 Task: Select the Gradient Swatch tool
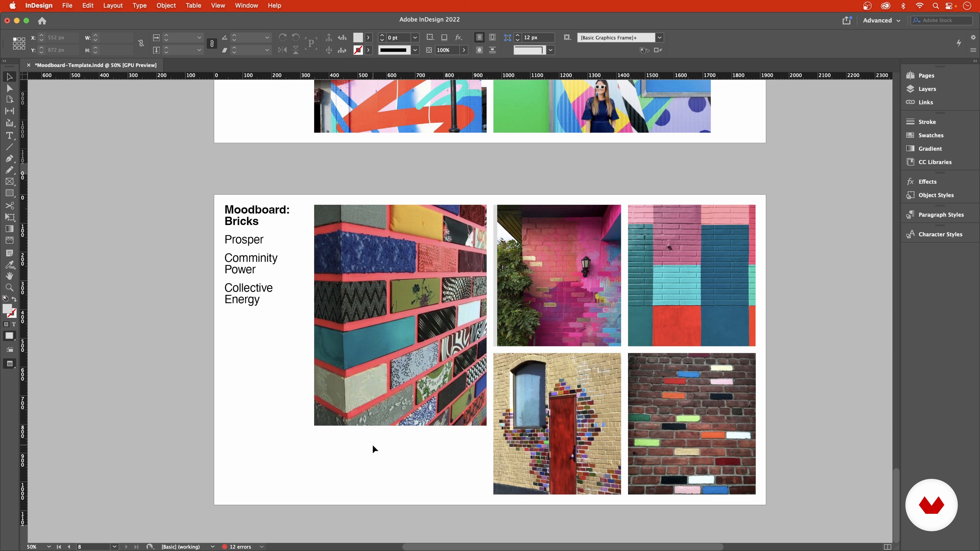pos(9,229)
